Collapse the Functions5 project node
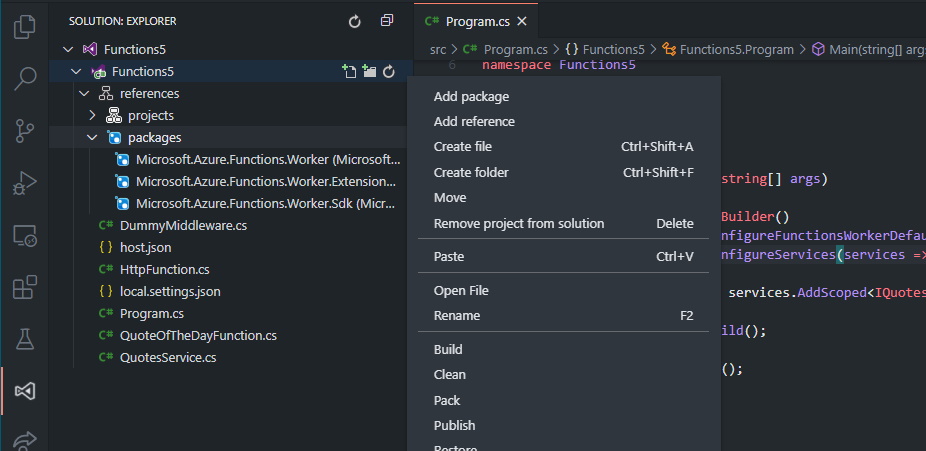926x451 pixels. 76,71
